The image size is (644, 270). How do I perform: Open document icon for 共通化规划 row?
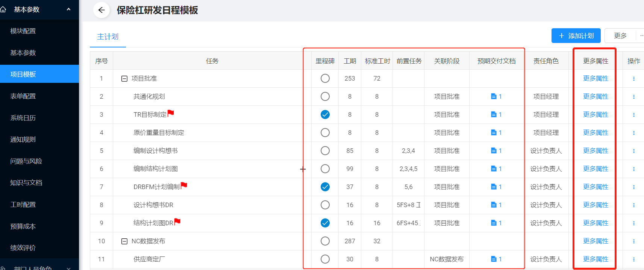494,97
